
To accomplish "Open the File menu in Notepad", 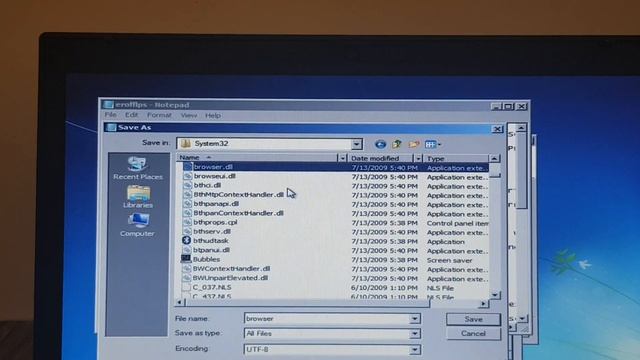I will tap(110, 115).
